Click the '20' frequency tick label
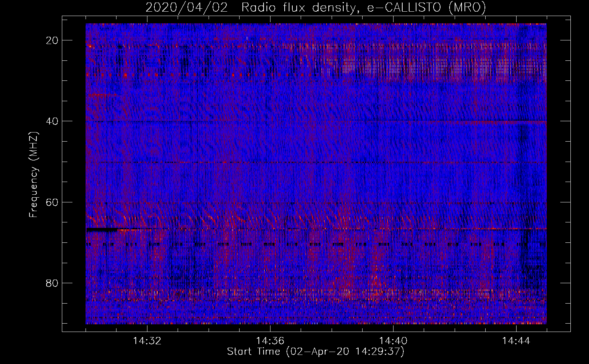The height and width of the screenshot is (364, 589). (x=52, y=40)
